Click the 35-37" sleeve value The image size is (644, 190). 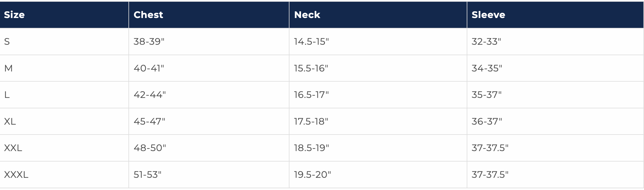pyautogui.click(x=487, y=95)
